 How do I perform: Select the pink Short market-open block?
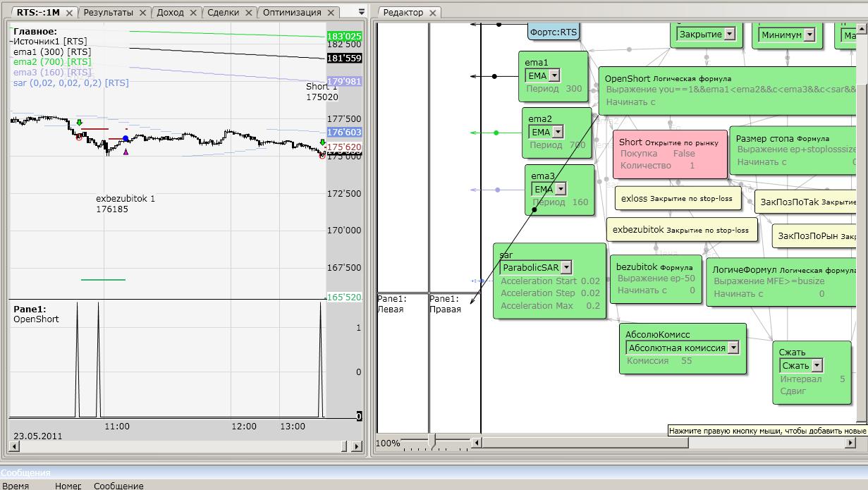pos(668,154)
